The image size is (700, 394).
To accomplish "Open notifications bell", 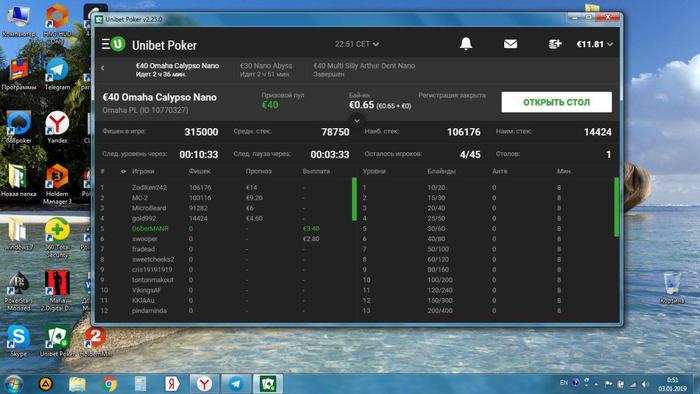I will [x=466, y=44].
